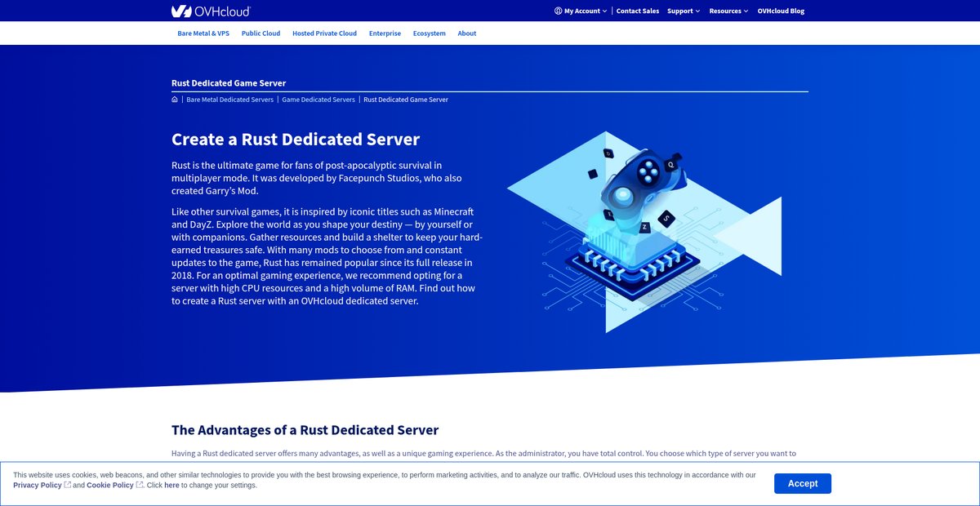Viewport: 980px width, 506px height.
Task: Click the OVHcloud logo
Action: point(211,11)
